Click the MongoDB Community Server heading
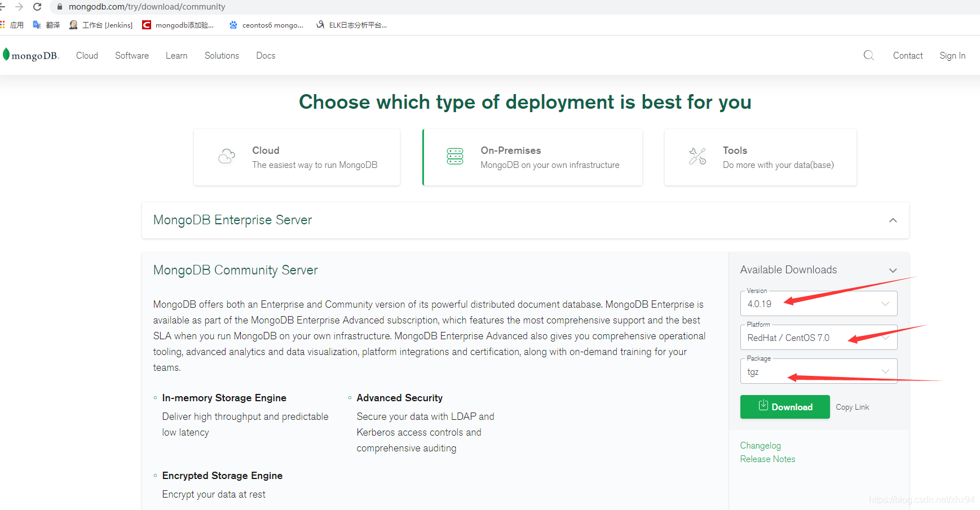This screenshot has height=510, width=980. [235, 270]
